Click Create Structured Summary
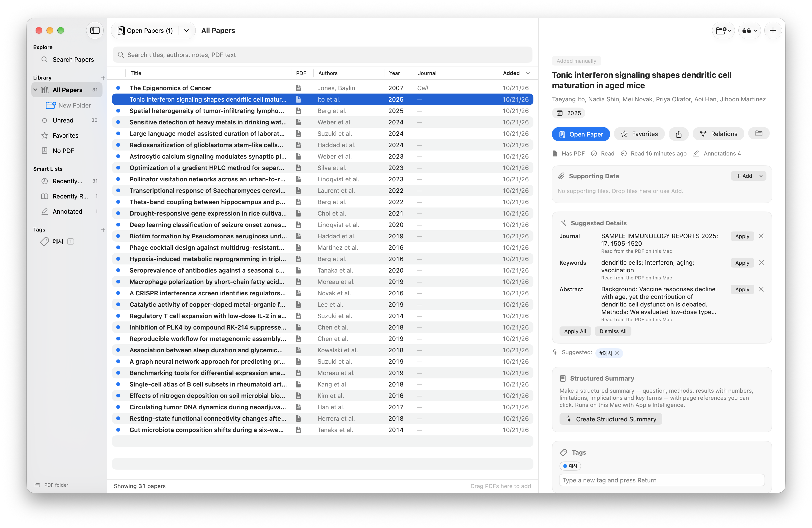The image size is (812, 528). pyautogui.click(x=611, y=419)
